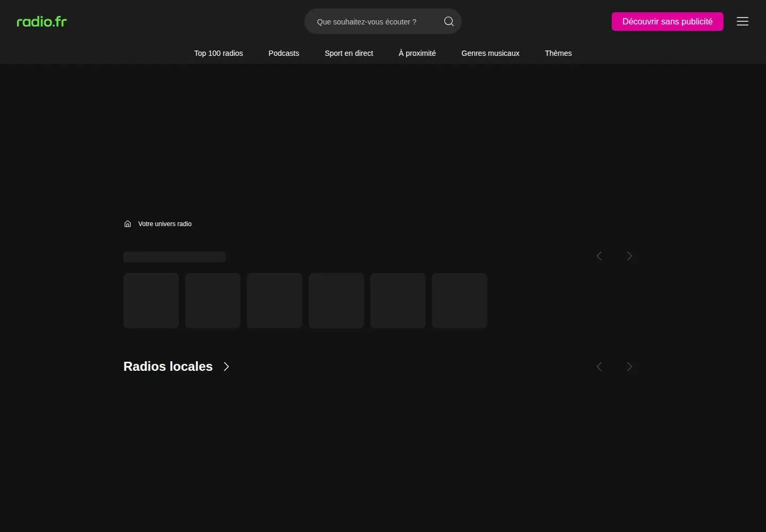766x532 pixels.
Task: Click the magnifying glass search icon
Action: point(449,21)
